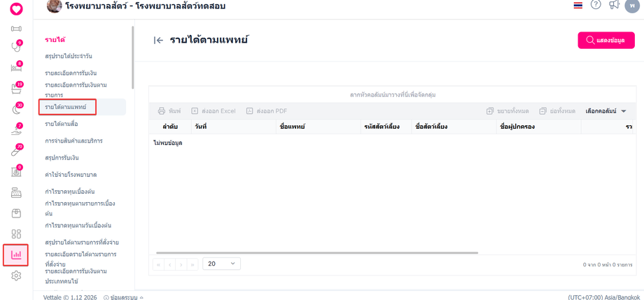The width and height of the screenshot is (644, 300).
Task: Open the bar chart reports icon
Action: point(16,255)
